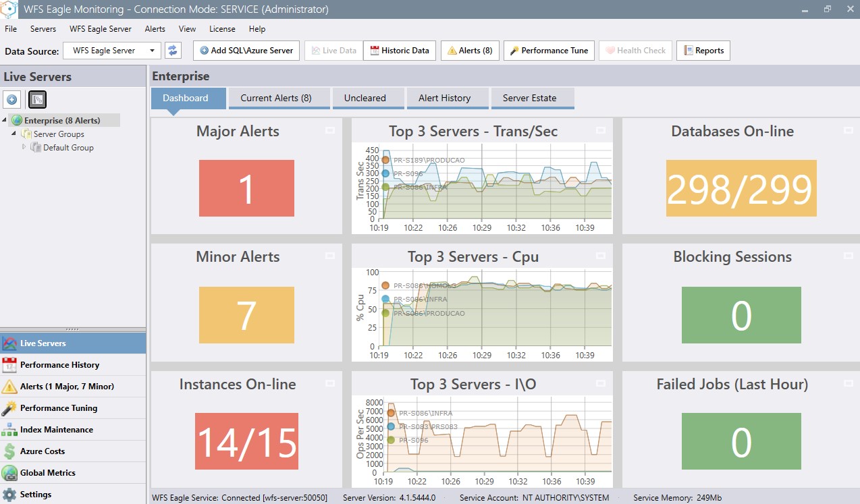
Task: Click the red Instances On-line 14/15 tile
Action: 246,441
